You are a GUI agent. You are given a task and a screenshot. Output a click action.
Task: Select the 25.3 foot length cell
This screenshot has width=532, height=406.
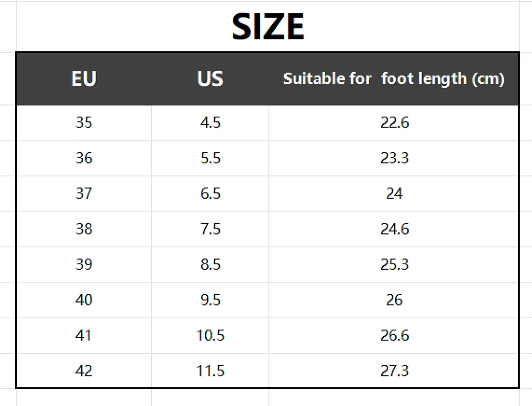pos(395,264)
